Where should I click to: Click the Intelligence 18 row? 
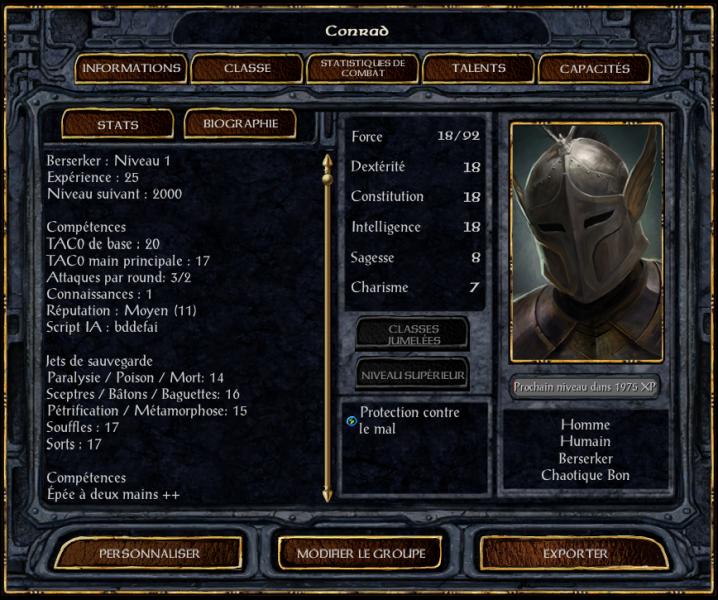click(x=415, y=227)
